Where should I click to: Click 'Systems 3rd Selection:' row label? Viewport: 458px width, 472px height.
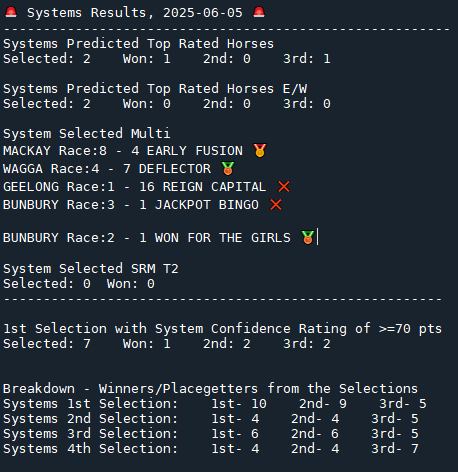(x=91, y=434)
